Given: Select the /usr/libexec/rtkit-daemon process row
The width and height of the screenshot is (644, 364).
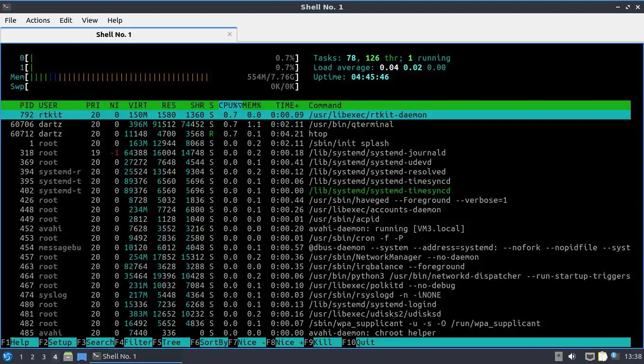Looking at the screenshot, I should [x=316, y=115].
